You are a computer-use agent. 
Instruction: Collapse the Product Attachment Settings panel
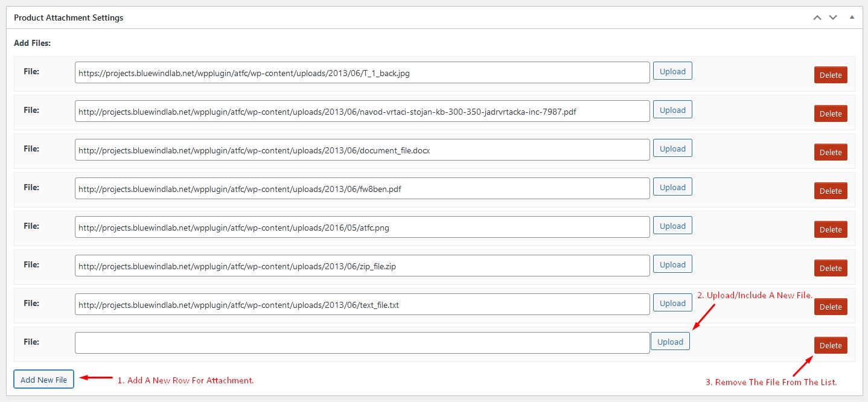(x=852, y=18)
